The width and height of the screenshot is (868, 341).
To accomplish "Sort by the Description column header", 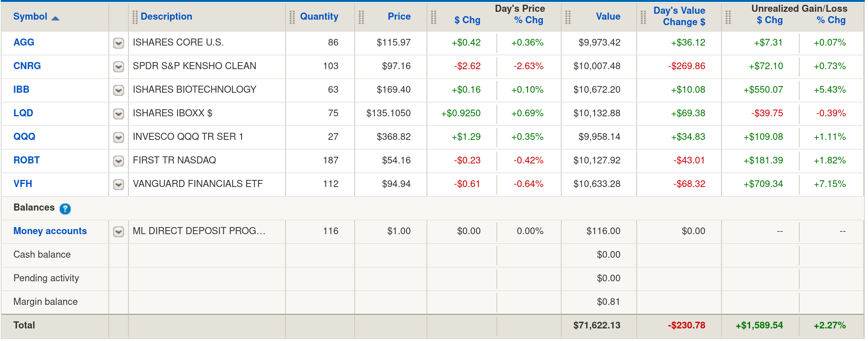I will click(166, 16).
